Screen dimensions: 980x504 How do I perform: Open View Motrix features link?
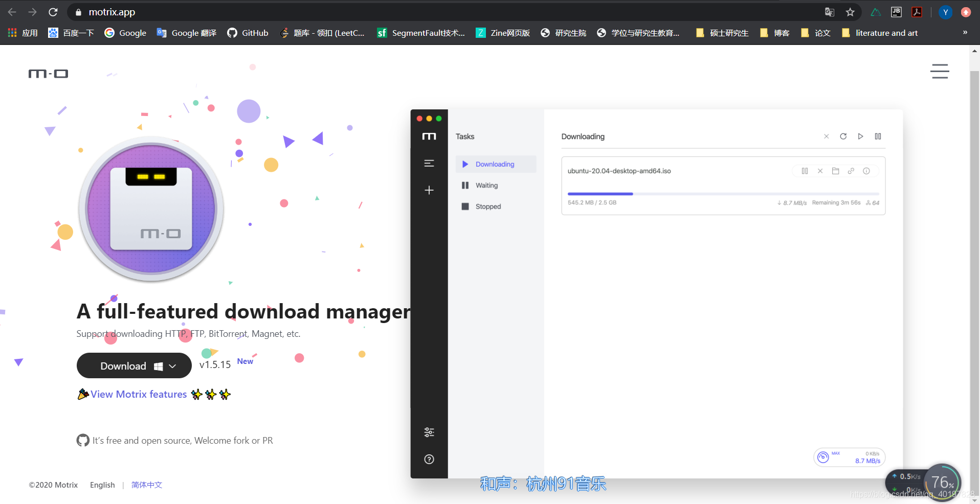139,394
